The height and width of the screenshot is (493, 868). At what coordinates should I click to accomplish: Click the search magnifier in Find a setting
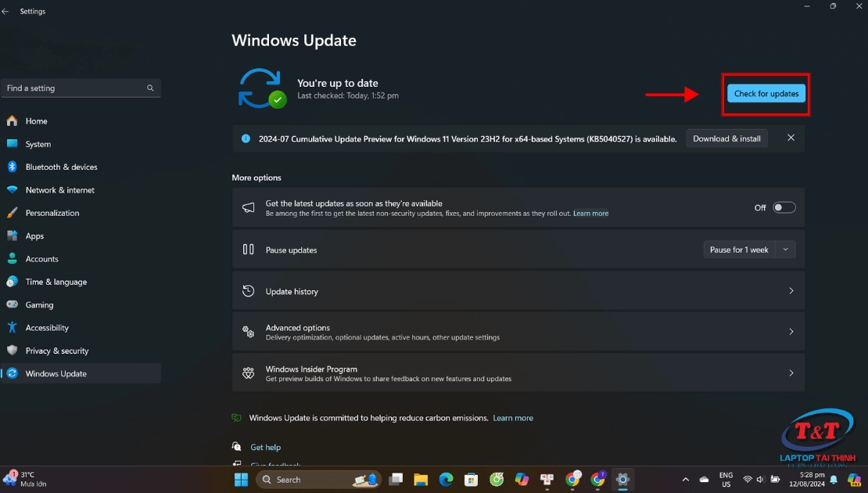150,88
